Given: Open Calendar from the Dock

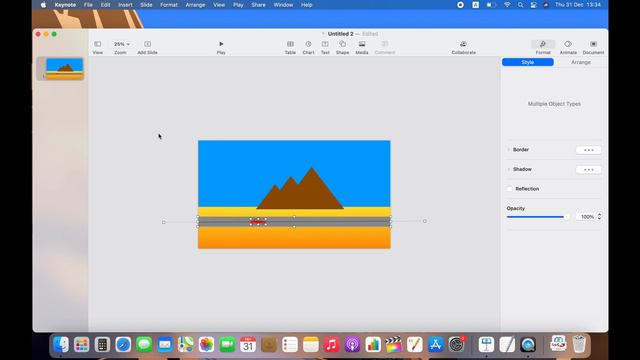Looking at the screenshot, I should point(248,344).
